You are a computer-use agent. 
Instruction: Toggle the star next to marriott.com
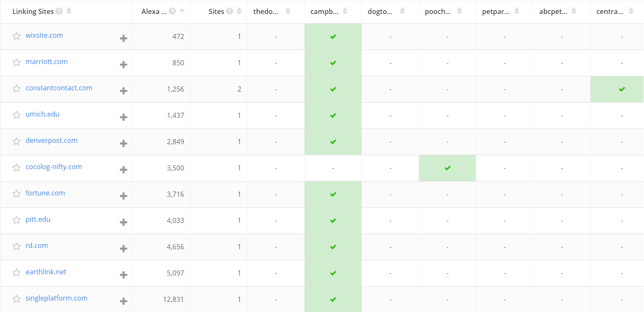[17, 62]
